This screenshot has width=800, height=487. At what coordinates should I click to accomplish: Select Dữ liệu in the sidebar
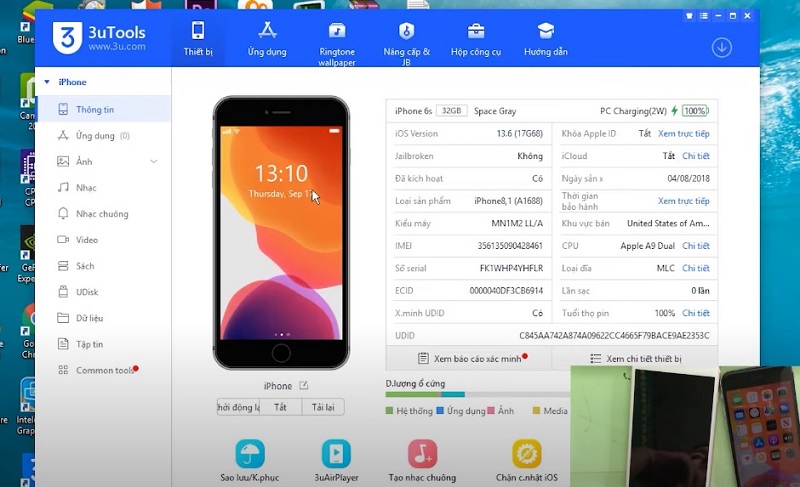click(104, 318)
